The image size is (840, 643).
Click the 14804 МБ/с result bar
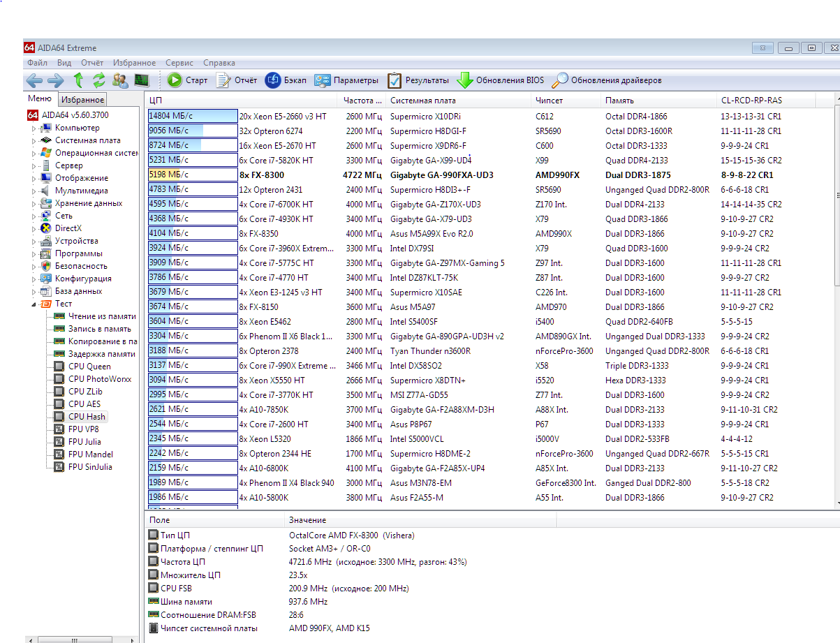point(193,116)
